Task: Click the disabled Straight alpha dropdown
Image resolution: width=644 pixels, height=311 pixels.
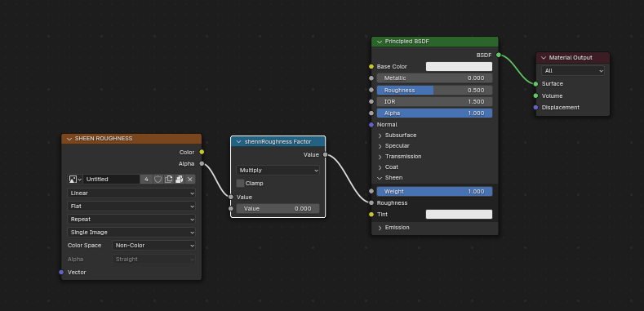Action: 153,260
